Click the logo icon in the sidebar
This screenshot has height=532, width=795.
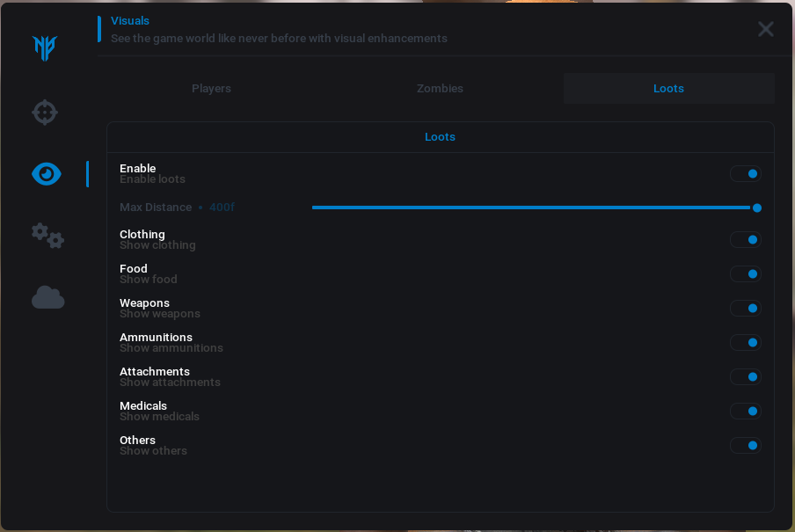pyautogui.click(x=45, y=47)
